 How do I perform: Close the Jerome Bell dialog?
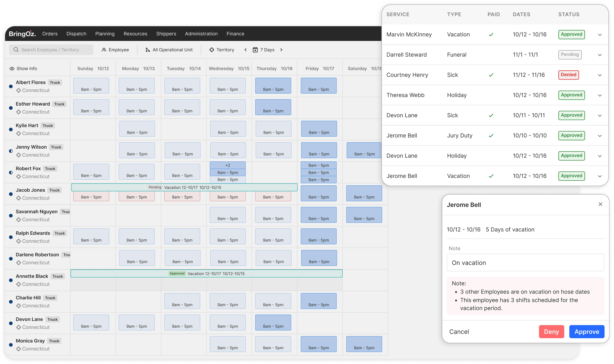pyautogui.click(x=600, y=204)
